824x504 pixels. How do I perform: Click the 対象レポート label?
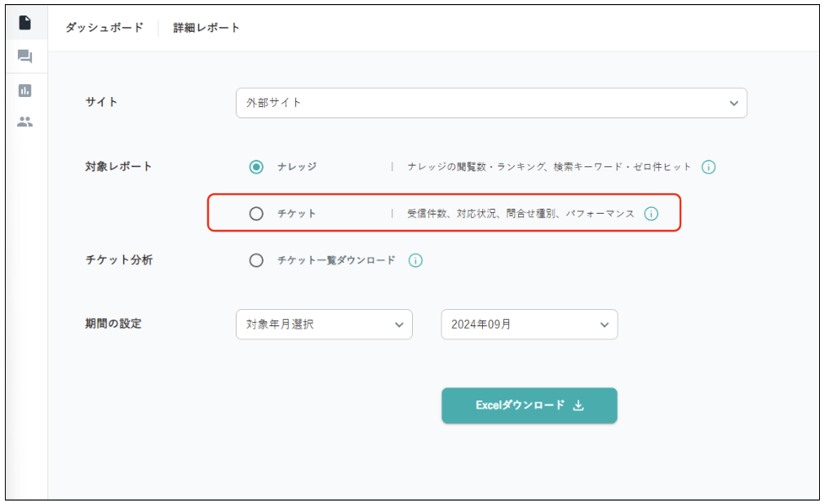(x=119, y=166)
